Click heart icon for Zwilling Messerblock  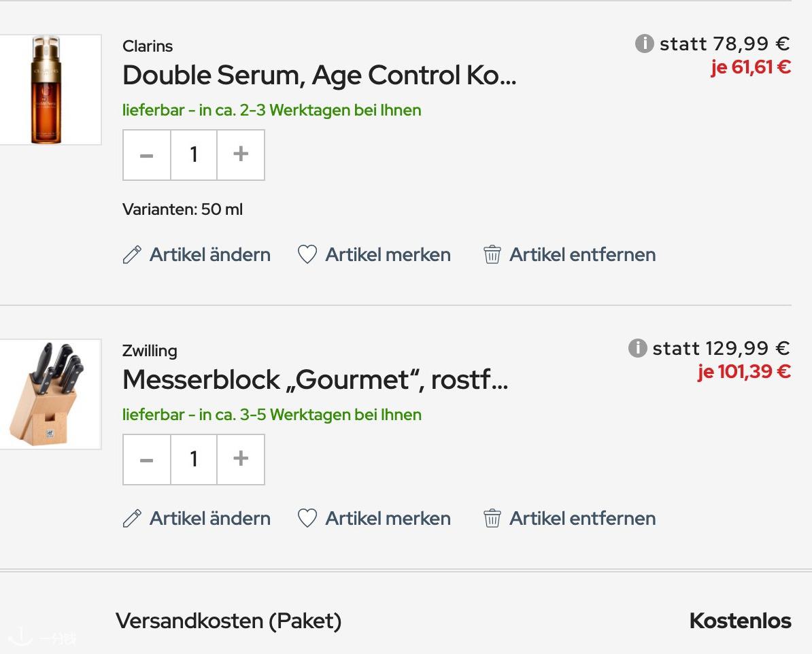click(307, 518)
